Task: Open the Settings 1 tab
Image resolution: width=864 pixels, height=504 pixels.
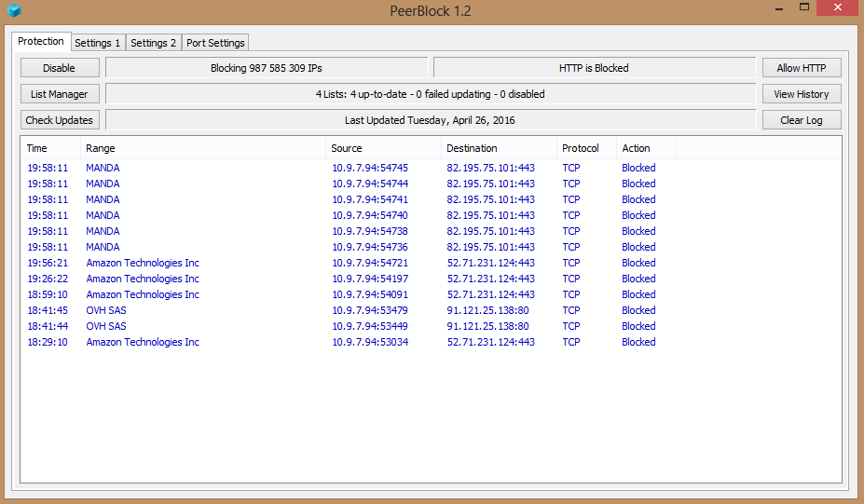Action: coord(98,43)
